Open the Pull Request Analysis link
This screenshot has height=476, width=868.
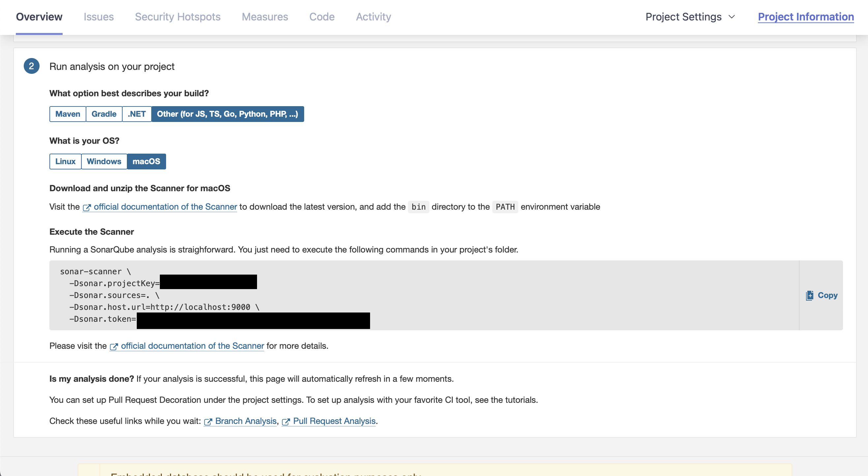(x=334, y=421)
